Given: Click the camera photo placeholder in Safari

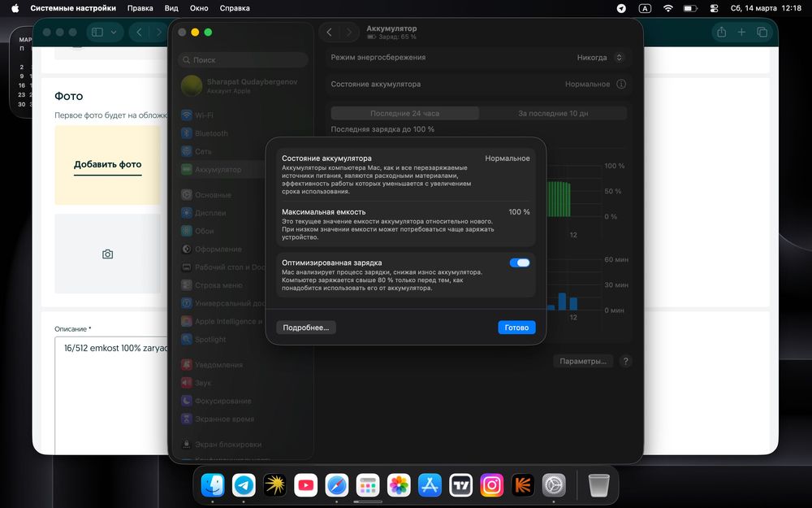Looking at the screenshot, I should (107, 254).
